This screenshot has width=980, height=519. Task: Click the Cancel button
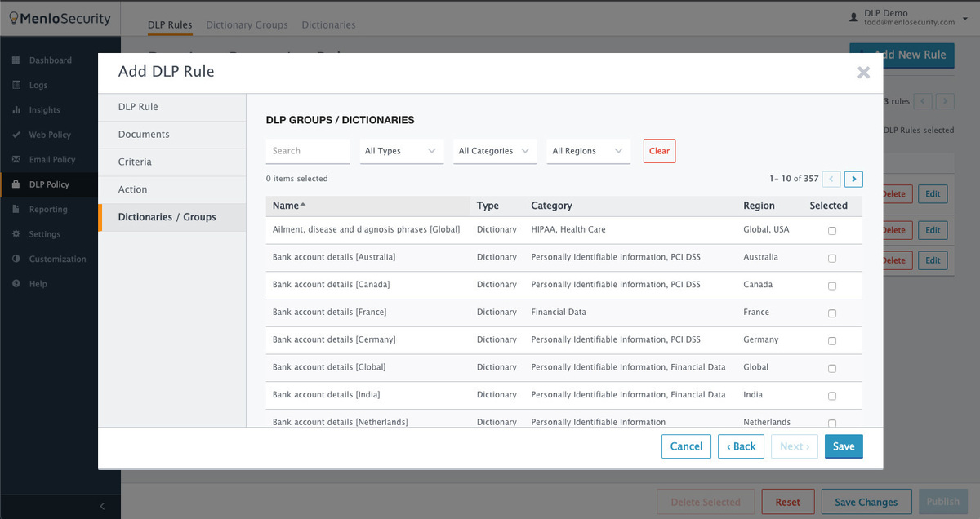point(686,446)
